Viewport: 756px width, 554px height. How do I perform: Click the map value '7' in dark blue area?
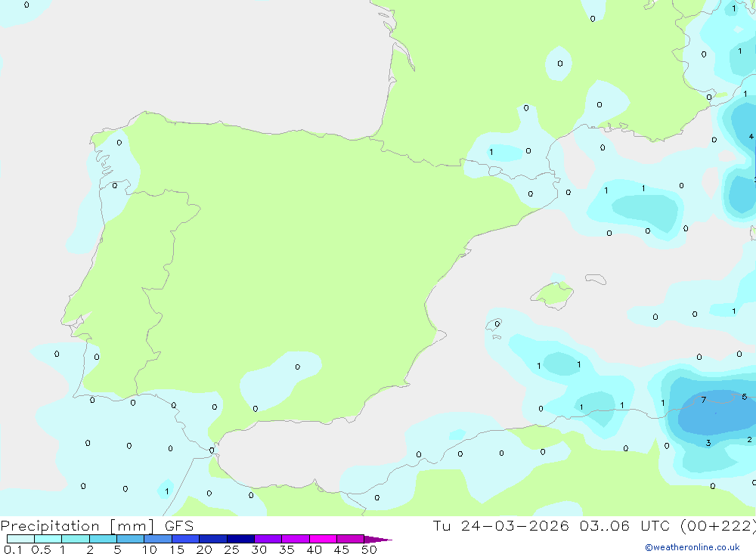pos(704,400)
